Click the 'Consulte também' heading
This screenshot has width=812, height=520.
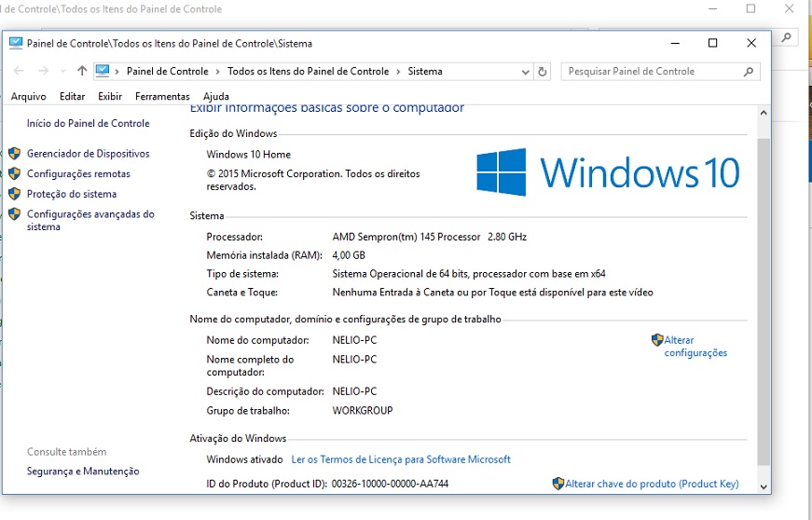(x=67, y=452)
